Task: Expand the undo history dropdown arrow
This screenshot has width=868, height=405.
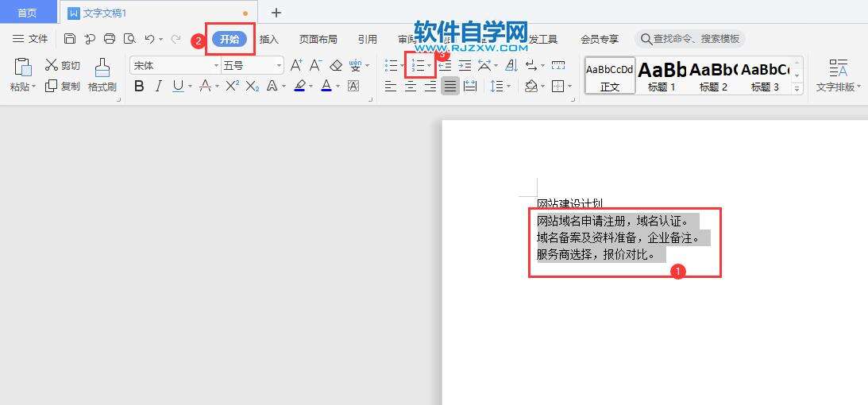Action: 161,39
